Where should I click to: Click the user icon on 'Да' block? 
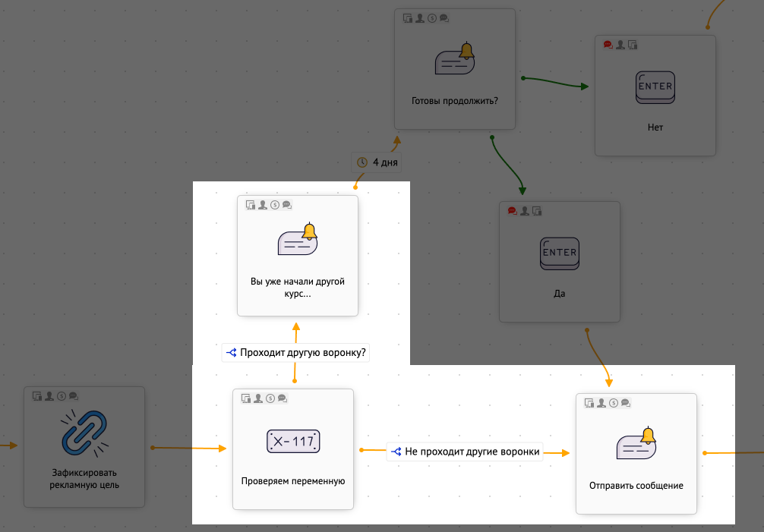click(x=524, y=211)
